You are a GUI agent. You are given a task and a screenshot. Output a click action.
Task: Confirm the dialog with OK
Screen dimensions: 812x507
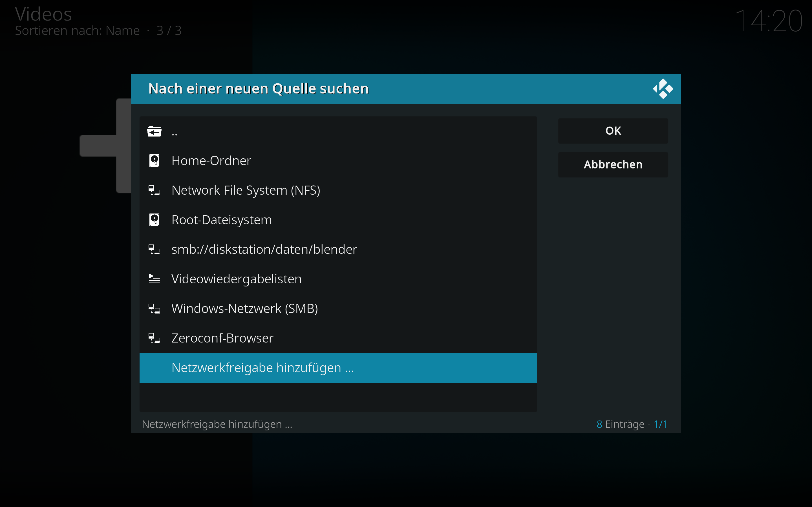[x=613, y=130]
